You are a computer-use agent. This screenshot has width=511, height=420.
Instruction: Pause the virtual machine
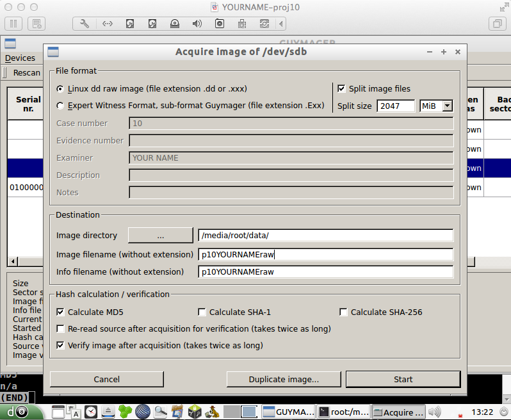14,24
